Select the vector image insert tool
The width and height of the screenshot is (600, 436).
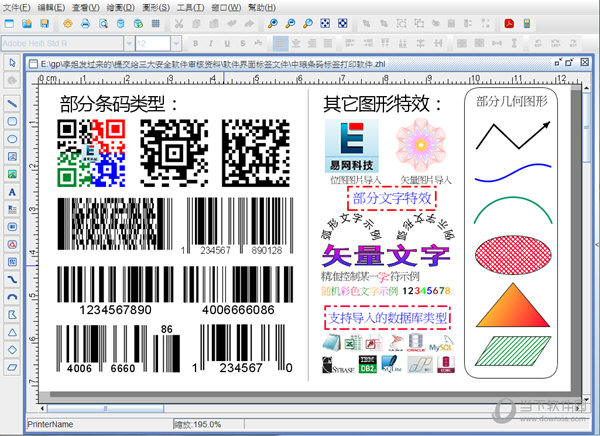tap(12, 174)
